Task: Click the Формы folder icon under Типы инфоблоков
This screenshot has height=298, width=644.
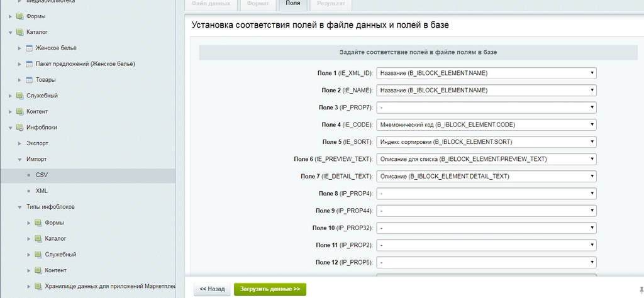Action: tap(38, 223)
